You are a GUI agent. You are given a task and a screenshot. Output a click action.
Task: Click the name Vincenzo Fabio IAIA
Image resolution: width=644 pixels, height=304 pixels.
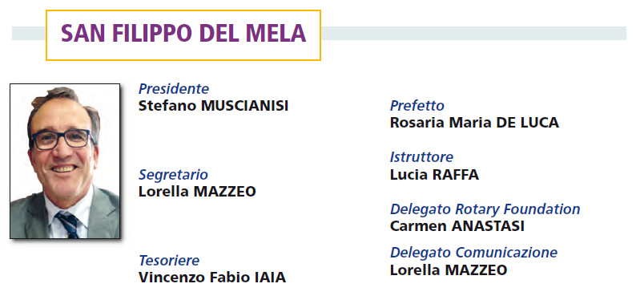coord(212,278)
